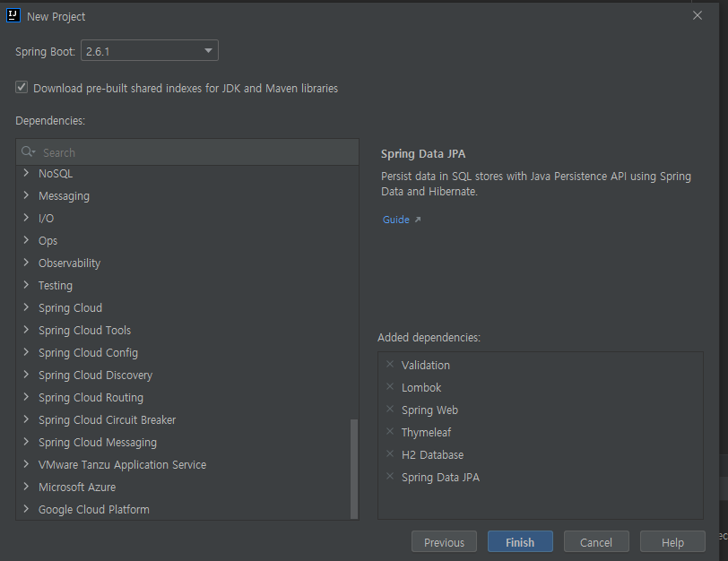The width and height of the screenshot is (728, 561).
Task: Remove Validation from added dependencies
Action: pyautogui.click(x=390, y=364)
